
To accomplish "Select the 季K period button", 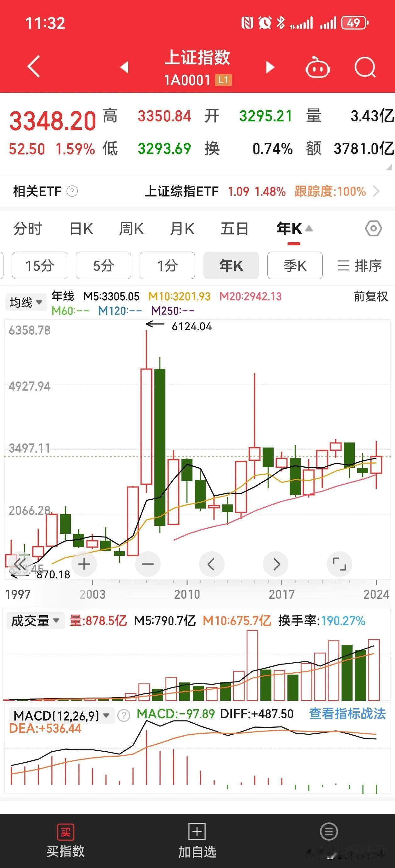I will click(x=295, y=265).
